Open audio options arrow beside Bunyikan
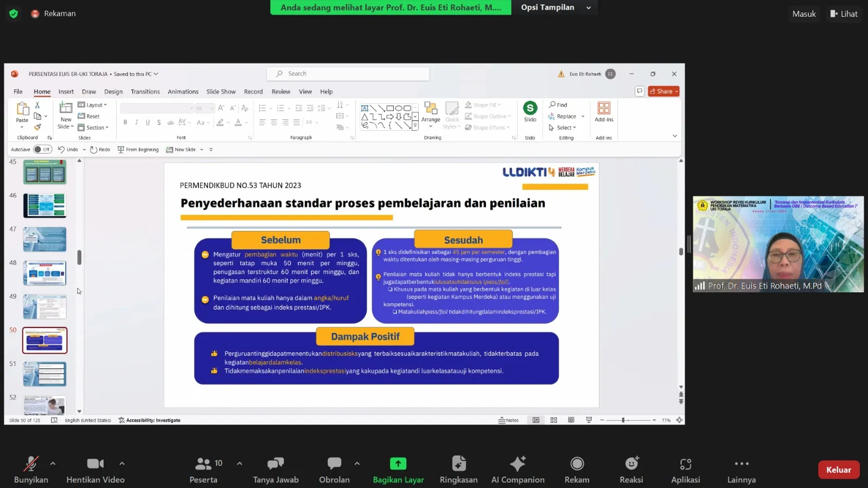Image resolution: width=868 pixels, height=488 pixels. pos(53,464)
